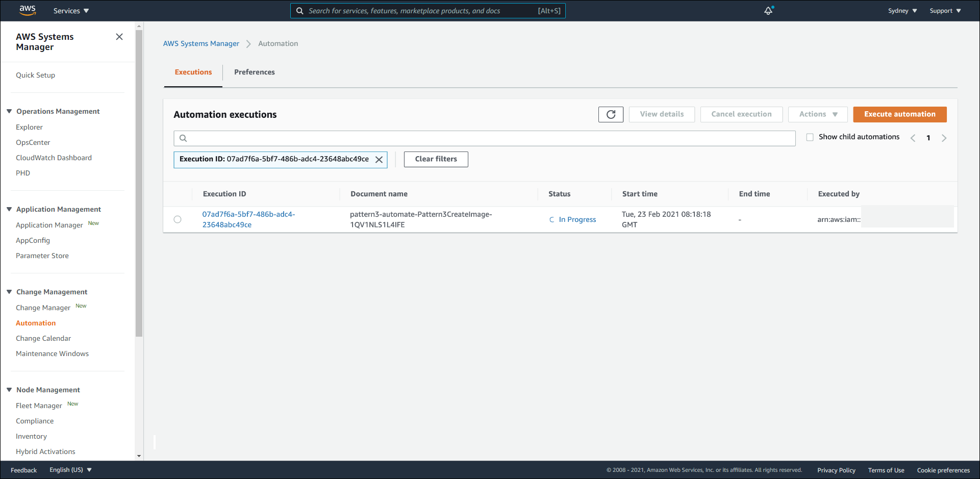Image resolution: width=980 pixels, height=479 pixels.
Task: Click the Document name column header
Action: click(x=379, y=194)
